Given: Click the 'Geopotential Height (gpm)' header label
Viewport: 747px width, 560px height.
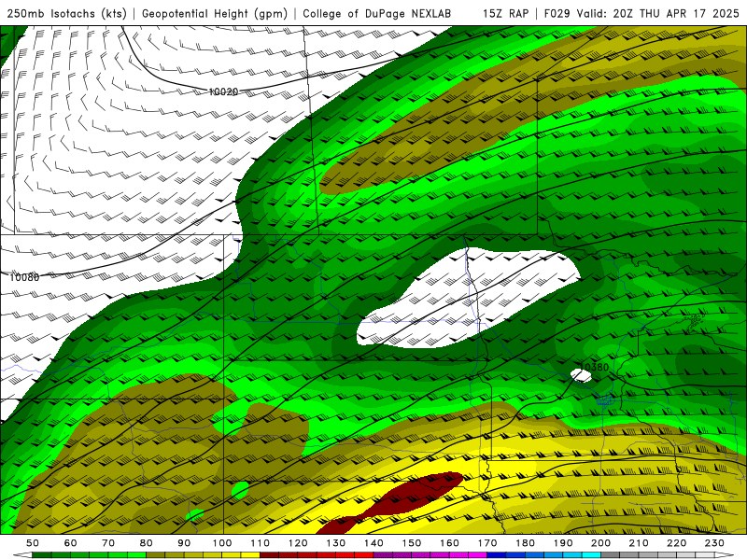Looking at the screenshot, I should coord(215,13).
